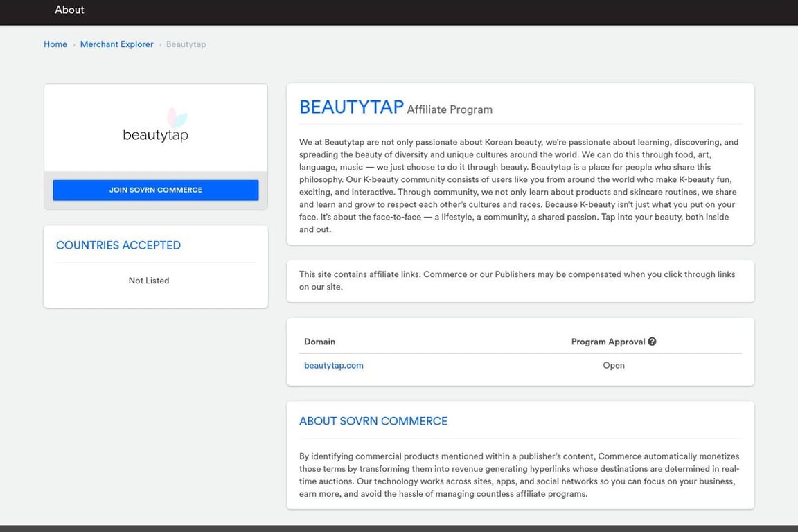This screenshot has width=798, height=532.
Task: Click the Affiliate Program subtitle text
Action: click(450, 109)
